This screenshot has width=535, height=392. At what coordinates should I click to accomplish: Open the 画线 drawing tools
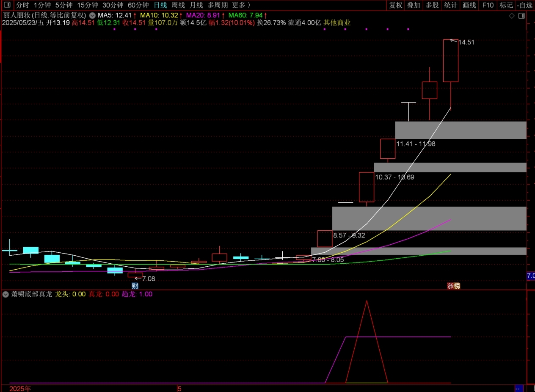pos(469,5)
